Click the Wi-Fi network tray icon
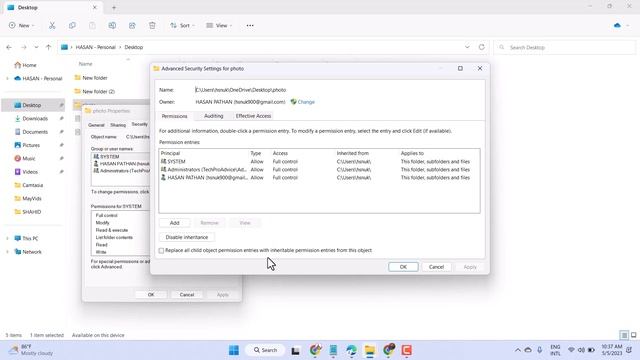The width and height of the screenshot is (640, 360). pyautogui.click(x=571, y=350)
